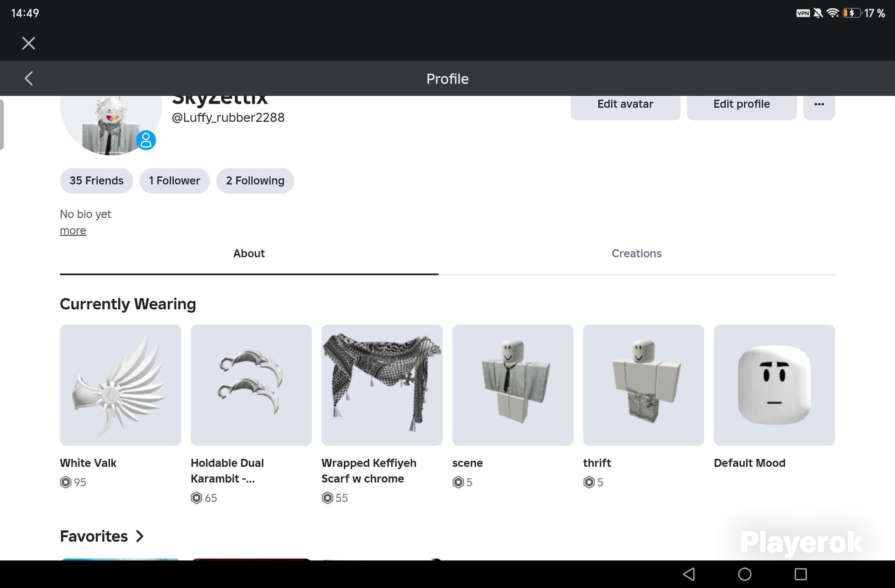Open the Wrapped Keffiyeh Scarf thumbnail

coord(382,385)
